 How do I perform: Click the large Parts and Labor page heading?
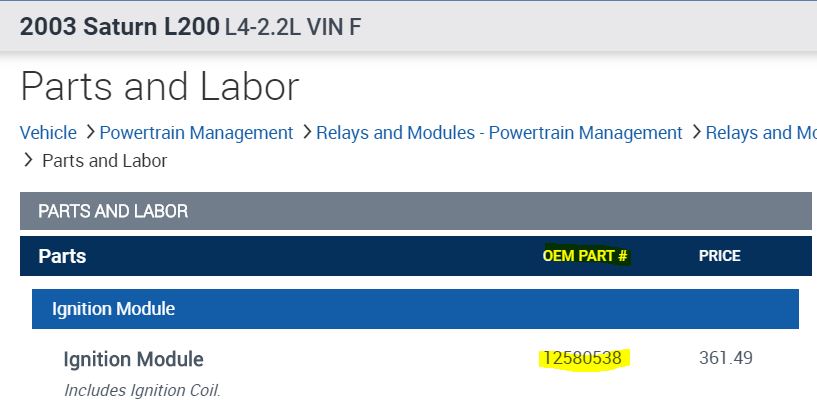[159, 86]
